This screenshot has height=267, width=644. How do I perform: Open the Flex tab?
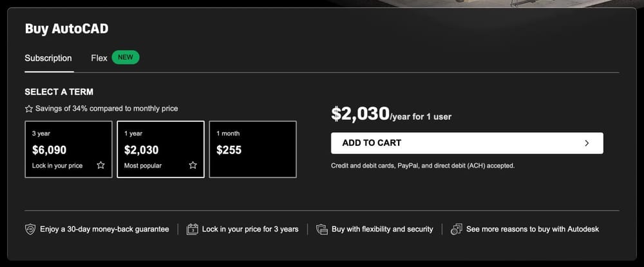(x=99, y=58)
